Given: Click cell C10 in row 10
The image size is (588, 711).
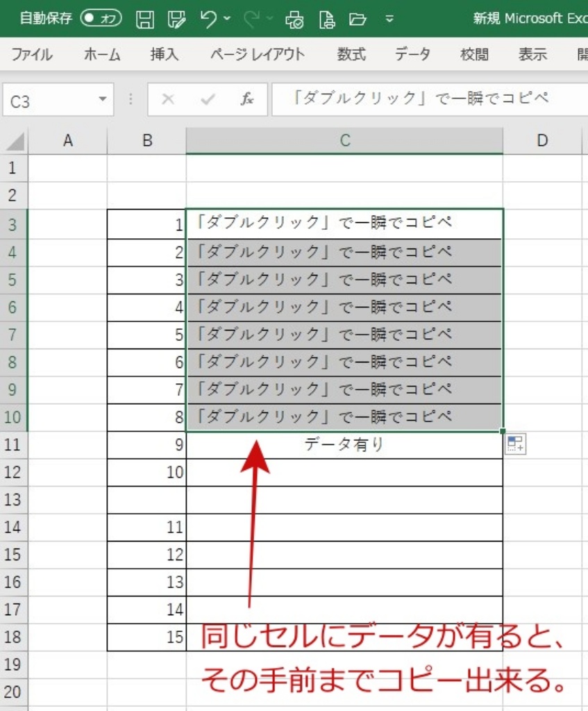Looking at the screenshot, I should 344,417.
